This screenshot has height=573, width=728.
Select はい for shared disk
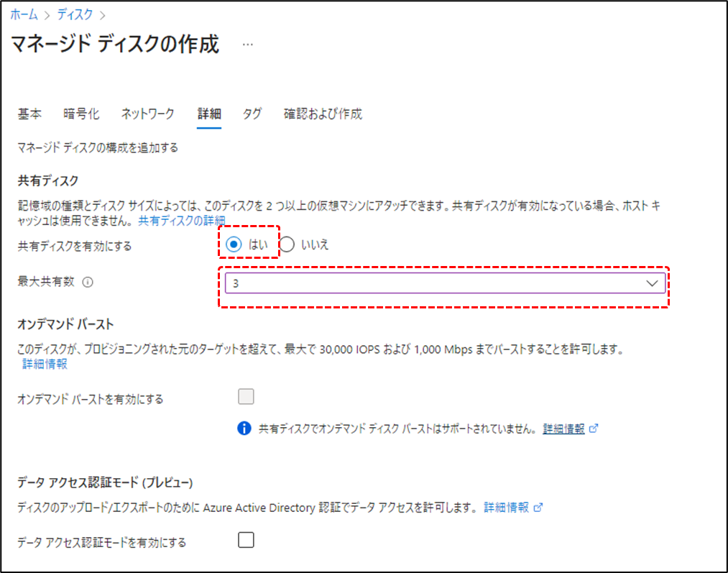(234, 244)
